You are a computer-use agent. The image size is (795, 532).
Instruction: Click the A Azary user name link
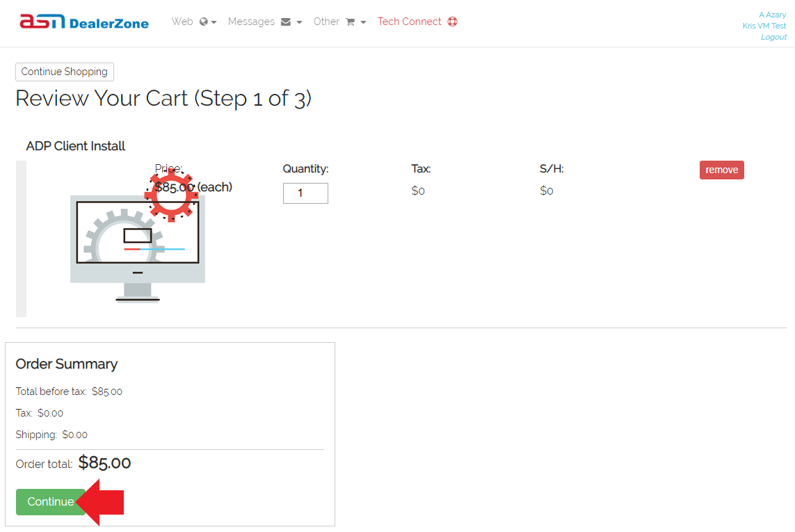point(772,15)
